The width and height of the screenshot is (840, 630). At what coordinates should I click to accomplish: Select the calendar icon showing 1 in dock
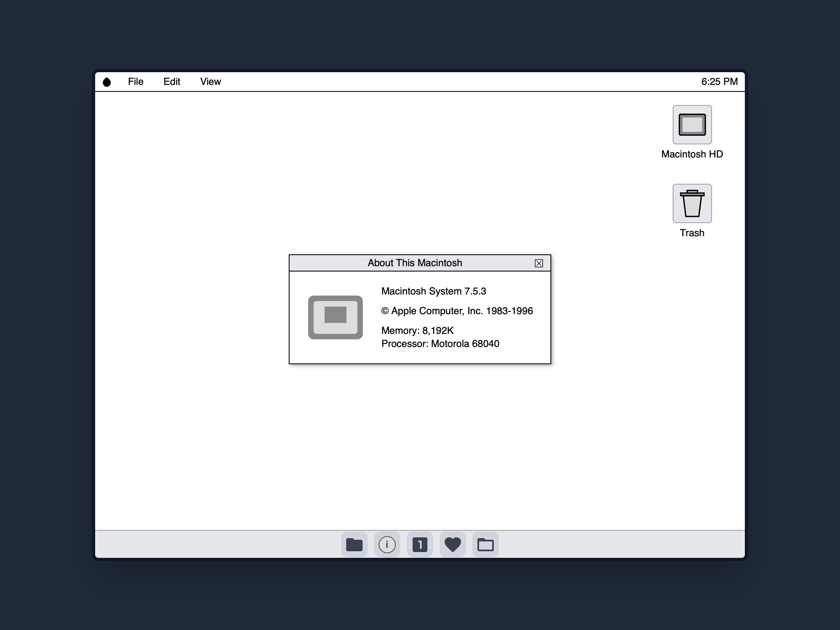[x=420, y=544]
